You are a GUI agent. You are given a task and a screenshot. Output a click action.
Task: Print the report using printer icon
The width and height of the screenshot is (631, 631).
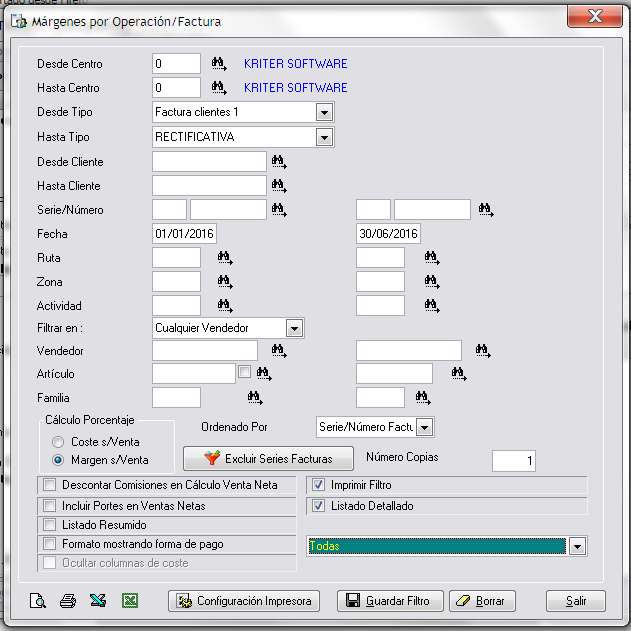[x=68, y=601]
